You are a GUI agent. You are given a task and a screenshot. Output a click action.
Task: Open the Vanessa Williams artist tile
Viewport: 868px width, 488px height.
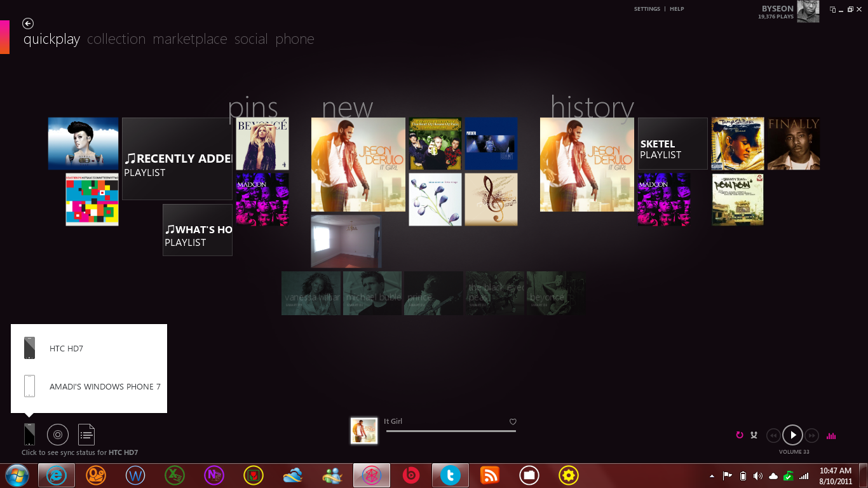point(311,294)
